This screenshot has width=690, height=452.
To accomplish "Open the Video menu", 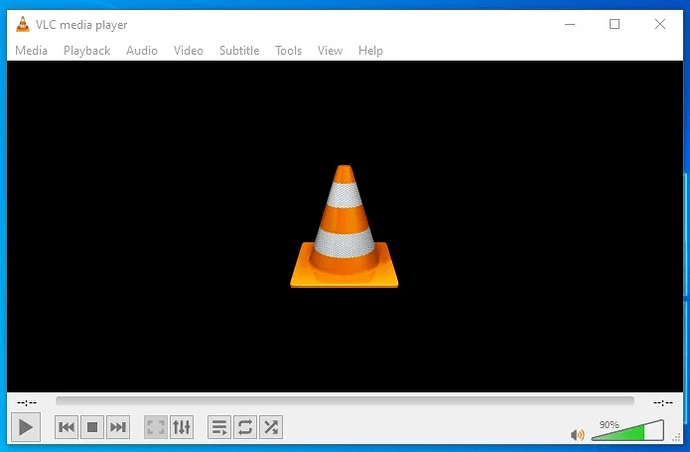I will point(188,51).
